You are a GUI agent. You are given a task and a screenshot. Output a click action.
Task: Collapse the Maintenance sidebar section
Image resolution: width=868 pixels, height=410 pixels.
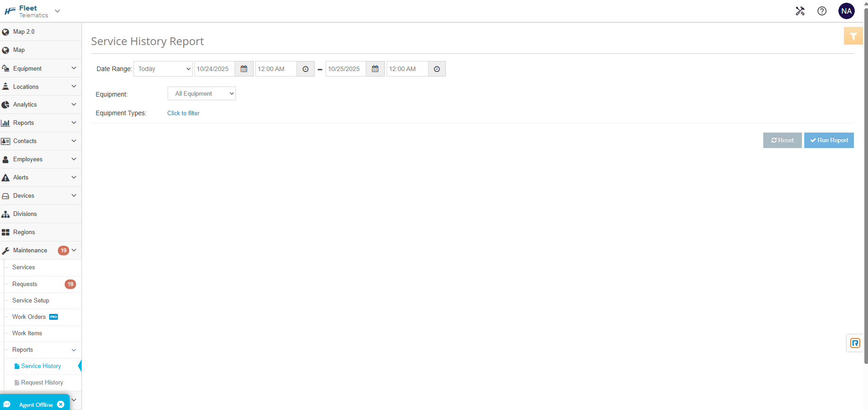click(41, 251)
